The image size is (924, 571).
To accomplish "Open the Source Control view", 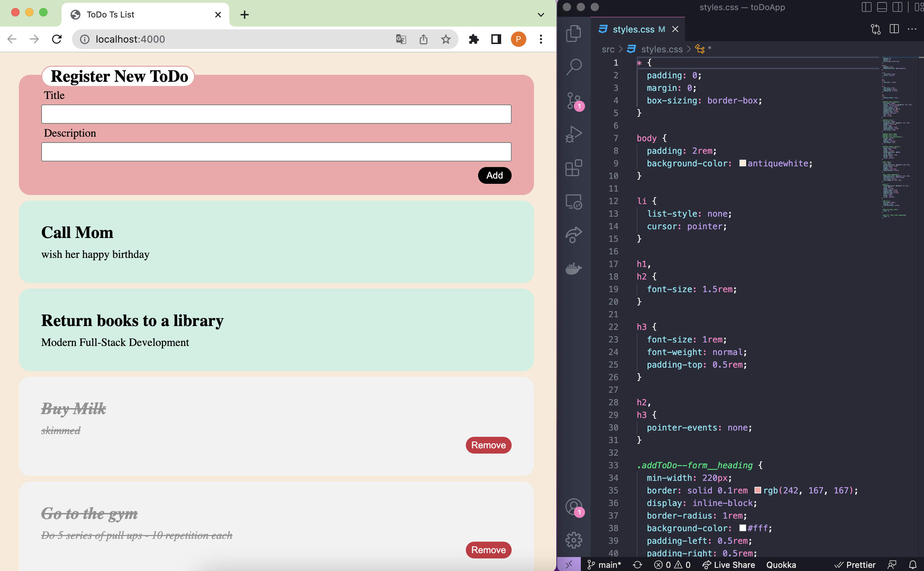I will pyautogui.click(x=573, y=100).
